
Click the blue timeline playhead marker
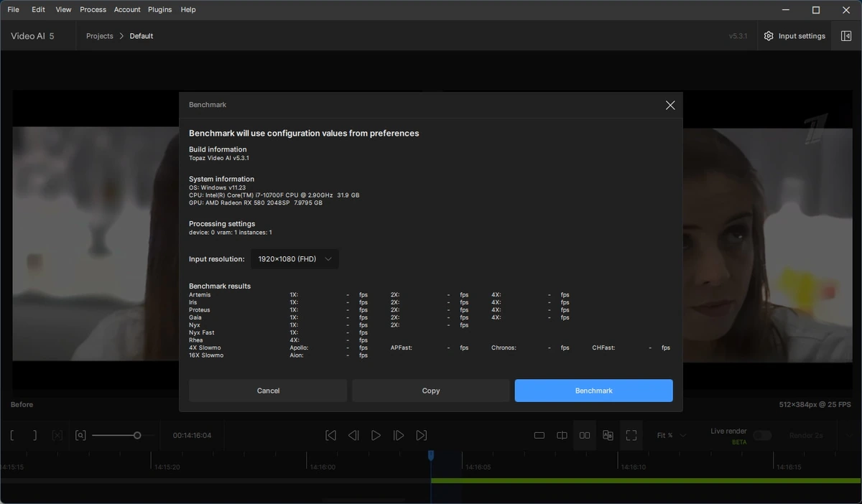(x=431, y=455)
